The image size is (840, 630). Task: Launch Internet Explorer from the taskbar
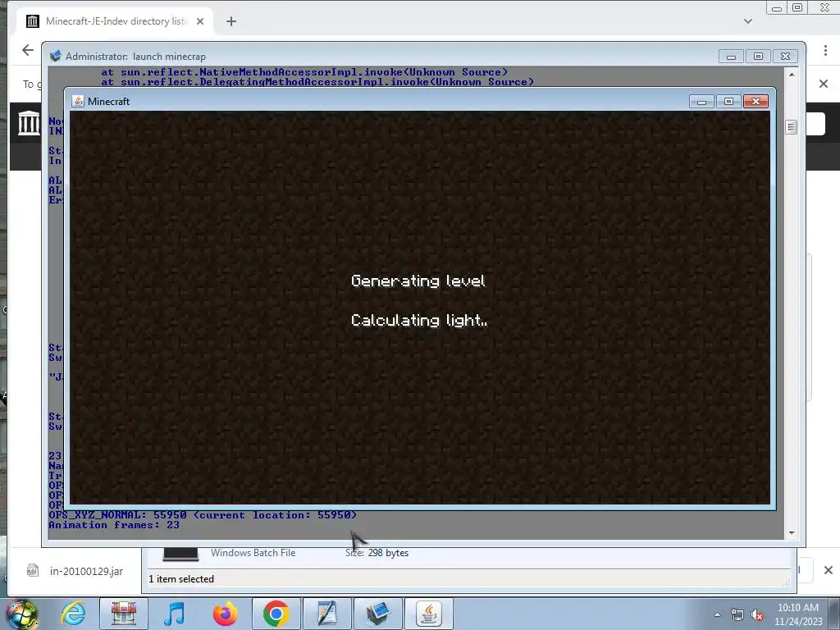[x=73, y=614]
